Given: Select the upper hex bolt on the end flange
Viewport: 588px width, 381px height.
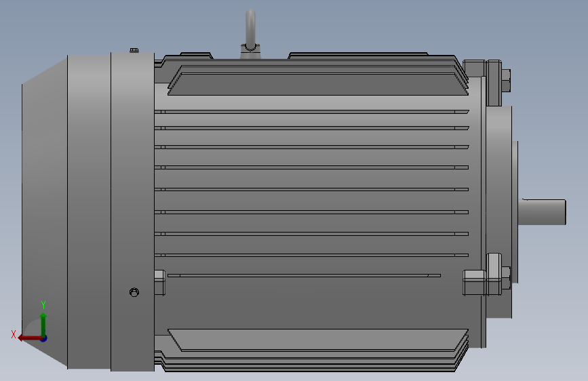Looking at the screenshot, I should tap(505, 81).
